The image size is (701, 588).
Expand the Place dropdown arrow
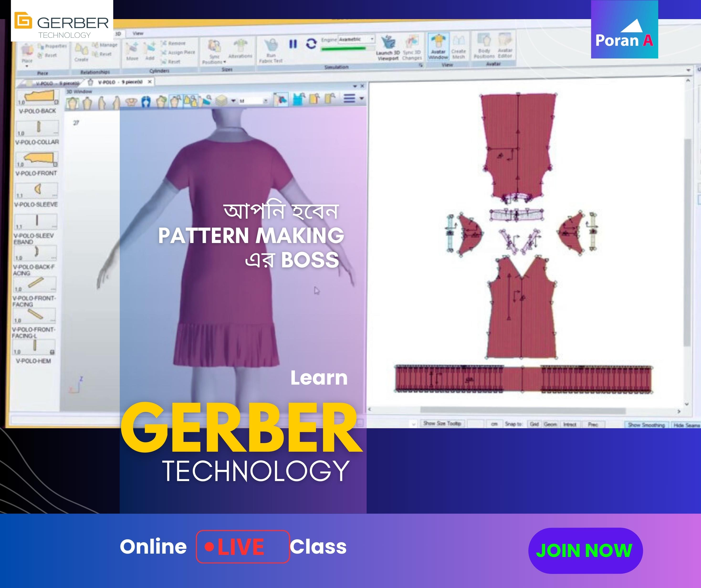click(27, 66)
